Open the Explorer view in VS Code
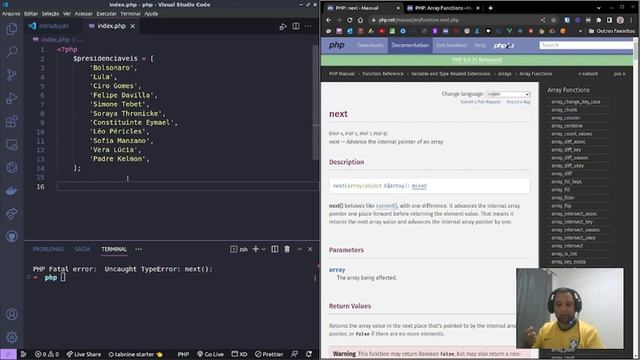This screenshot has height=360, width=640. [12, 29]
